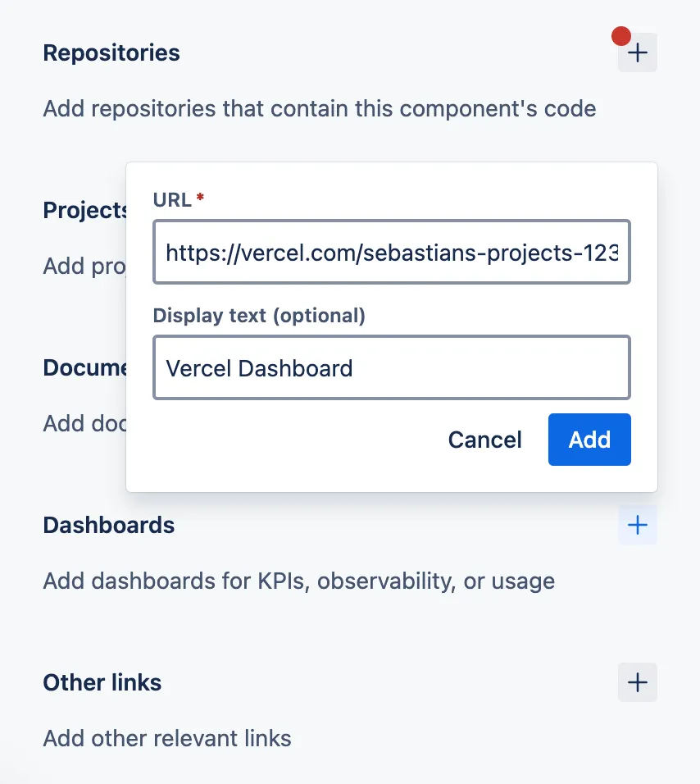The width and height of the screenshot is (700, 784).
Task: Click the plus icon beside Other links
Action: pos(637,682)
